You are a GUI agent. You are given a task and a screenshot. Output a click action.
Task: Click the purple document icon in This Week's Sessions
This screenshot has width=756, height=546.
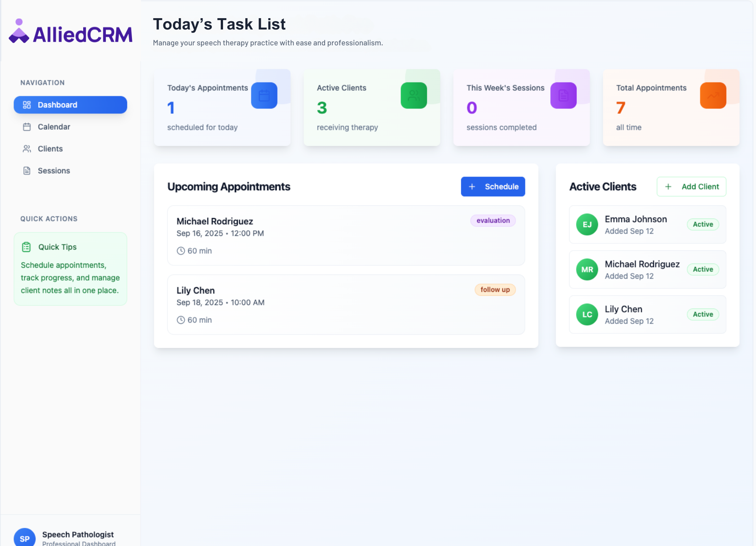[563, 96]
